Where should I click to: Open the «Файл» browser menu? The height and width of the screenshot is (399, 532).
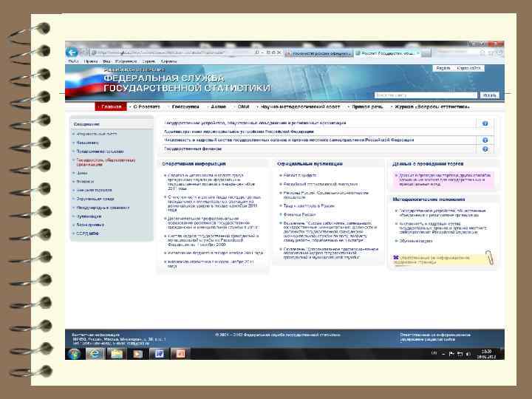point(73,61)
